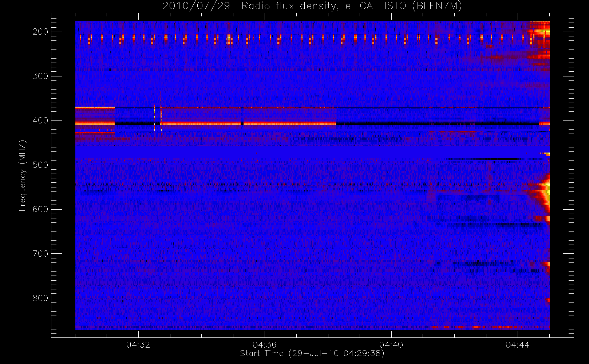Click the 700 frequency tick label
589x364 pixels.
(x=40, y=254)
